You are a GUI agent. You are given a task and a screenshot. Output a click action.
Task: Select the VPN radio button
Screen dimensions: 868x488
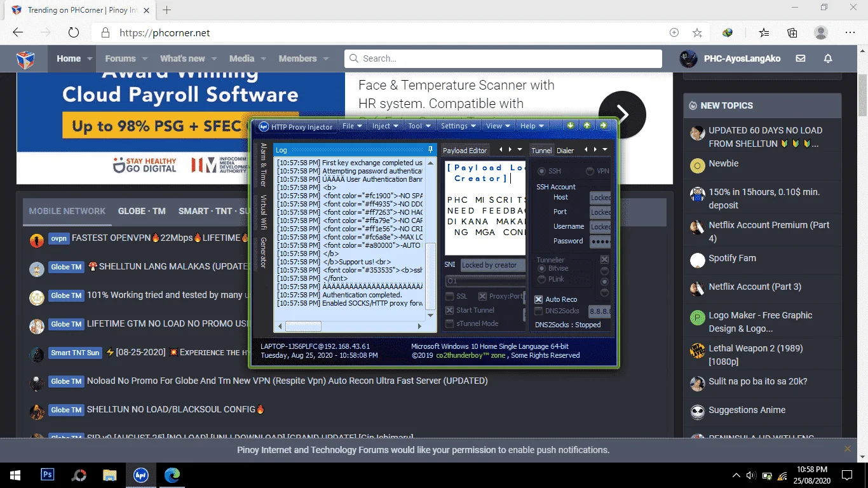pos(590,171)
